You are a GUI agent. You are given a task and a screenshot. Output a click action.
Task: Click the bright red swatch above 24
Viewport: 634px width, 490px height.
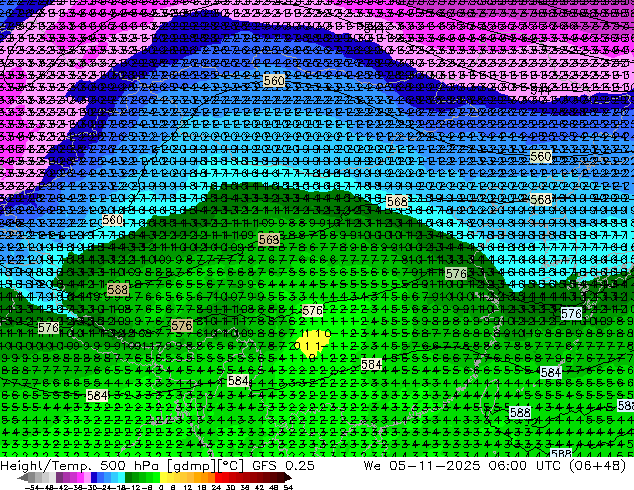(x=218, y=477)
